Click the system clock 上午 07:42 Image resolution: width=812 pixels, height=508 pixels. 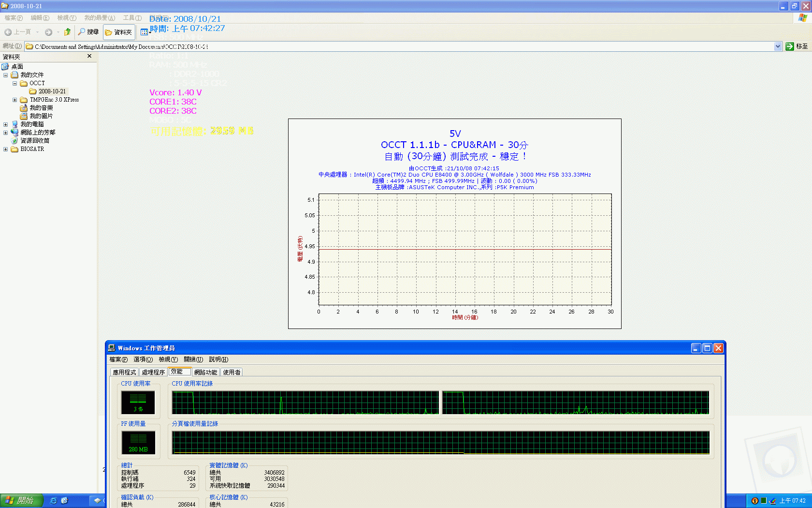click(x=793, y=501)
